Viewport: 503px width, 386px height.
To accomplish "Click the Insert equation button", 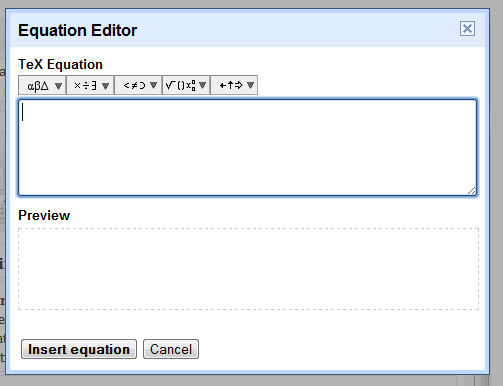I will pos(79,349).
